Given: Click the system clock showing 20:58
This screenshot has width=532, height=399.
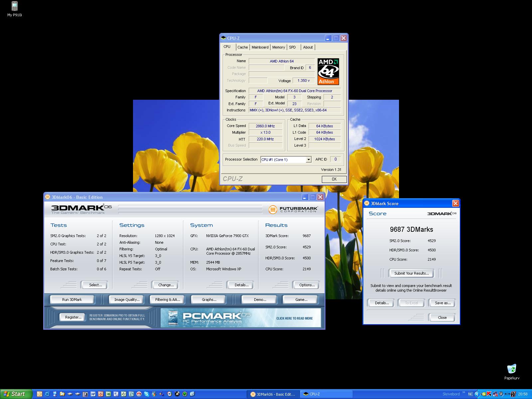Looking at the screenshot, I should tap(523, 394).
